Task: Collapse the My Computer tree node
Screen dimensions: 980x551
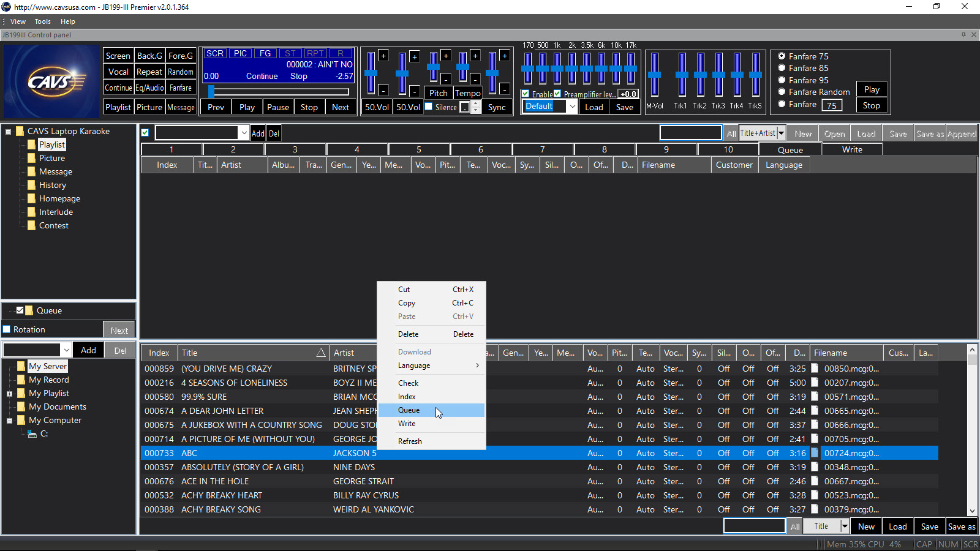Action: tap(9, 421)
